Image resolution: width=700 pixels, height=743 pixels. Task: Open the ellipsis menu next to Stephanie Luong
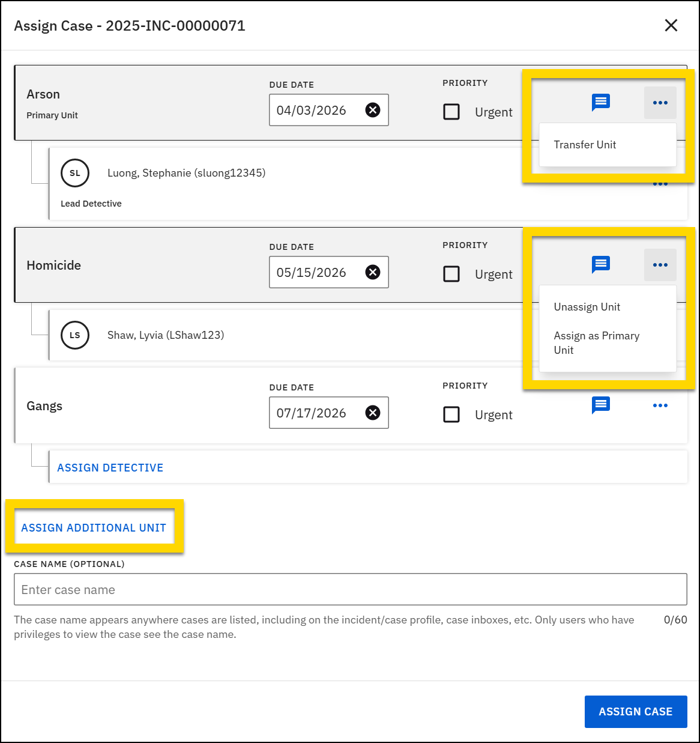(x=660, y=184)
